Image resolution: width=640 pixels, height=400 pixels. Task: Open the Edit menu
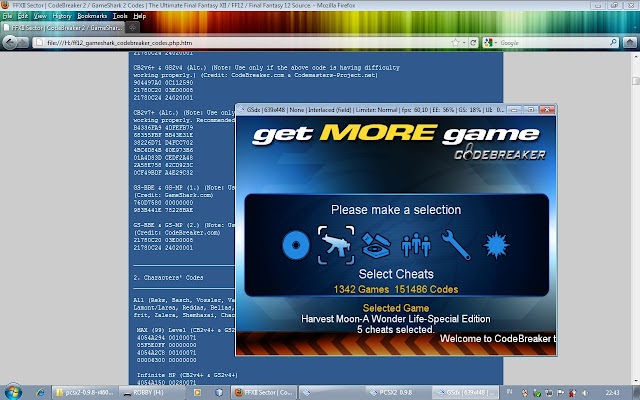[23, 16]
